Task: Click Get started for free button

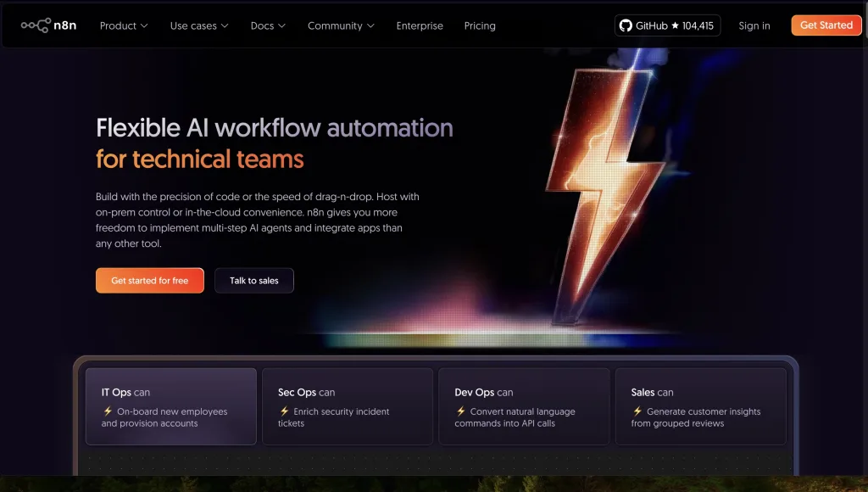Action: click(x=150, y=280)
